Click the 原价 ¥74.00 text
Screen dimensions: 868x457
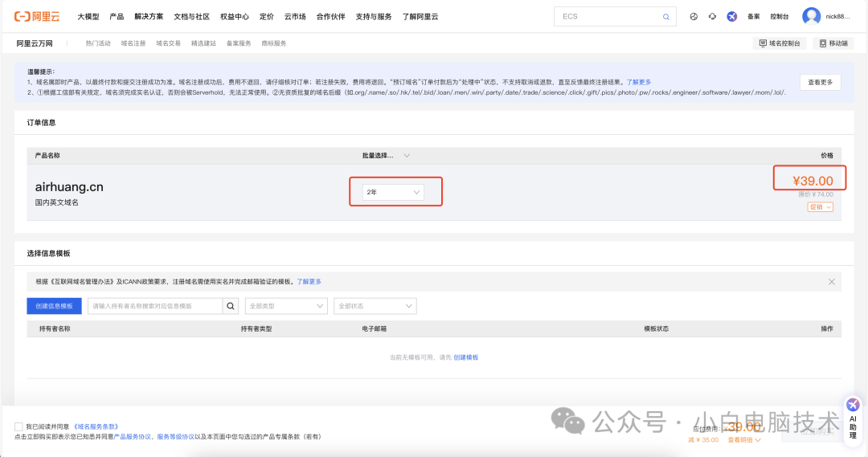(816, 194)
